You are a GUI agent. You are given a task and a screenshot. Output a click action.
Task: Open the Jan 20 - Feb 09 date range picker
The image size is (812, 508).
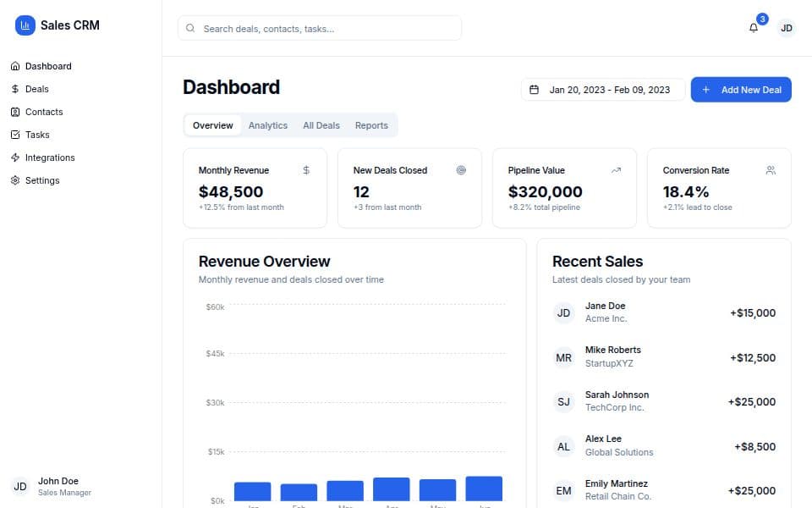(602, 89)
